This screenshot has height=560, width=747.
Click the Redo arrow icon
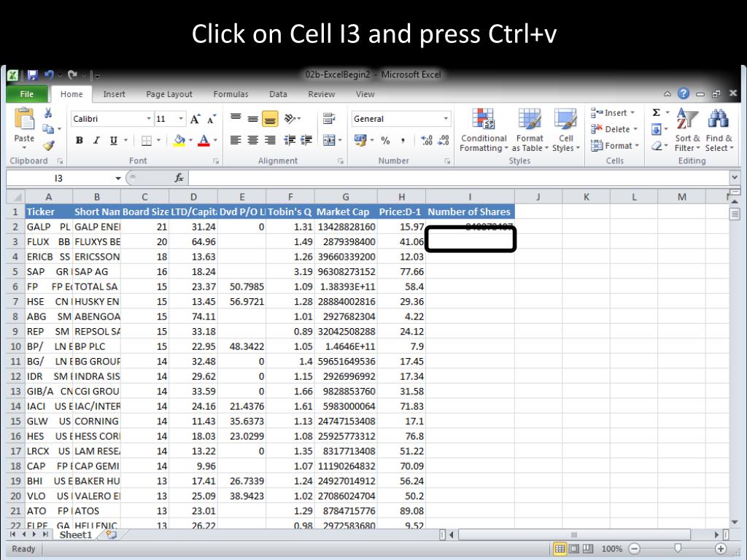(x=72, y=75)
